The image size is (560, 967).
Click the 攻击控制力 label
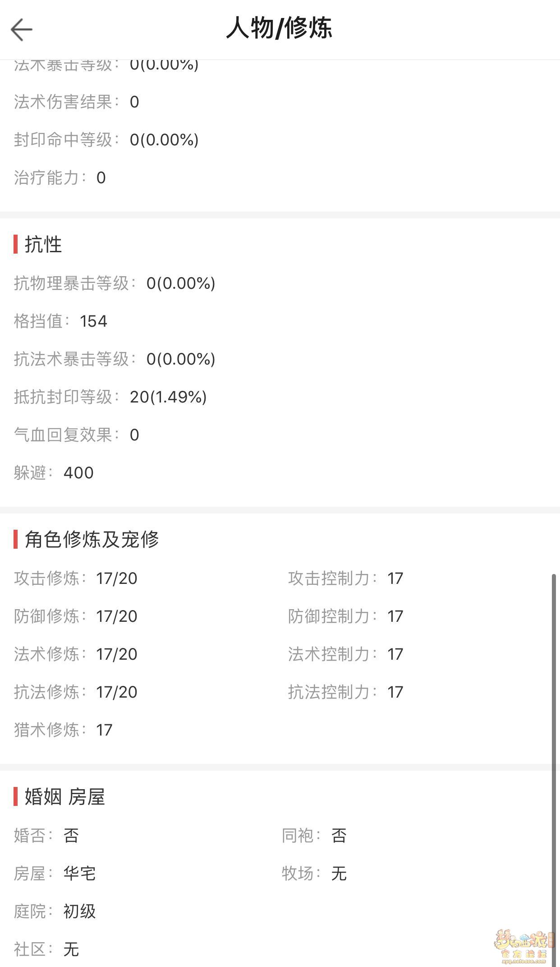pos(329,578)
